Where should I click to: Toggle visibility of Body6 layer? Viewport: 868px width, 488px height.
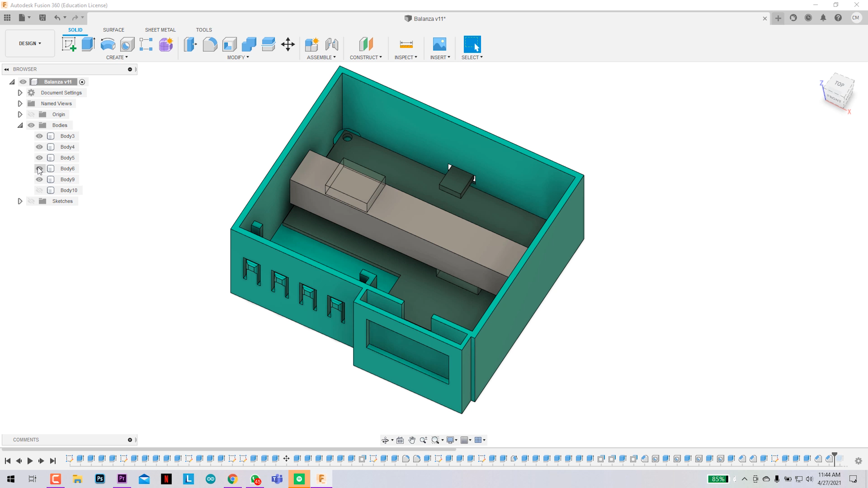pos(39,168)
